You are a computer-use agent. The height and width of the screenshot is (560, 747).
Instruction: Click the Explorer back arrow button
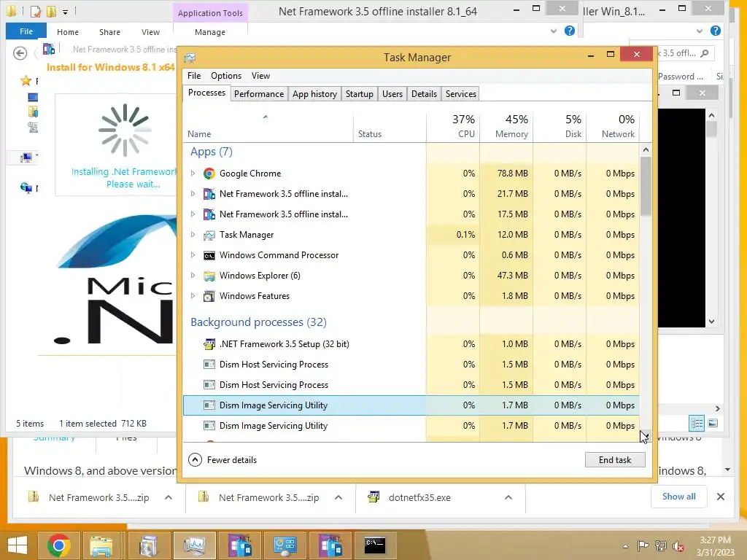click(20, 53)
